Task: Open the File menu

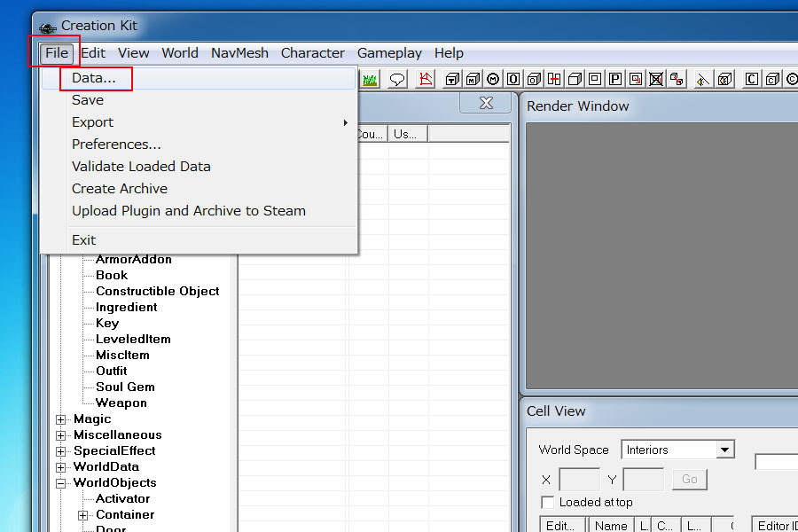Action: tap(57, 53)
